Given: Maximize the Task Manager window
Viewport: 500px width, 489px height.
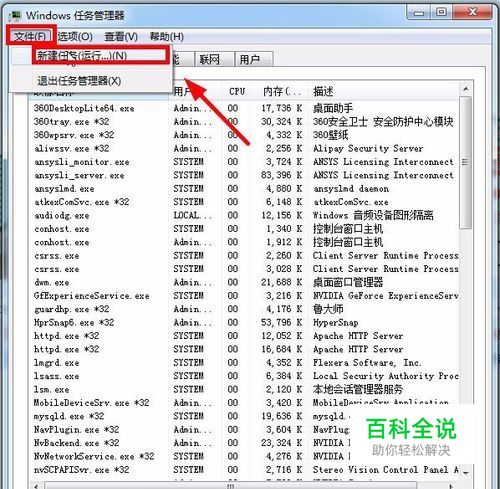Looking at the screenshot, I should point(442,12).
